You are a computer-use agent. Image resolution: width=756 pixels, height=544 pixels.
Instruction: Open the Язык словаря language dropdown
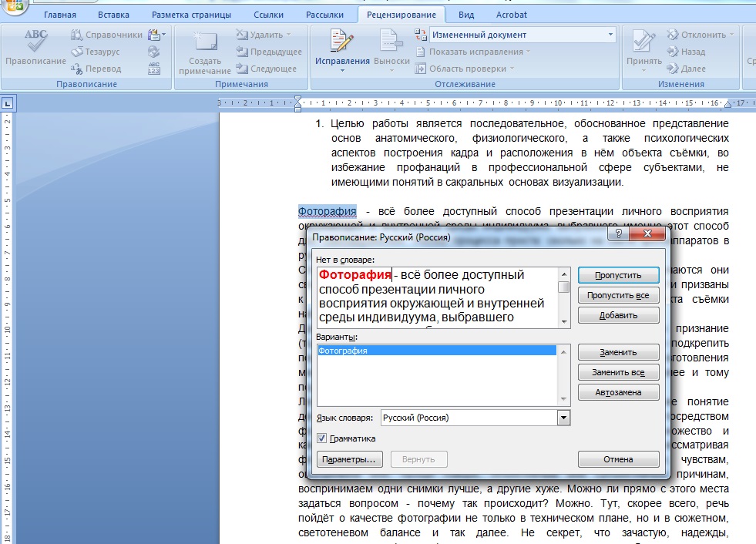coord(563,418)
